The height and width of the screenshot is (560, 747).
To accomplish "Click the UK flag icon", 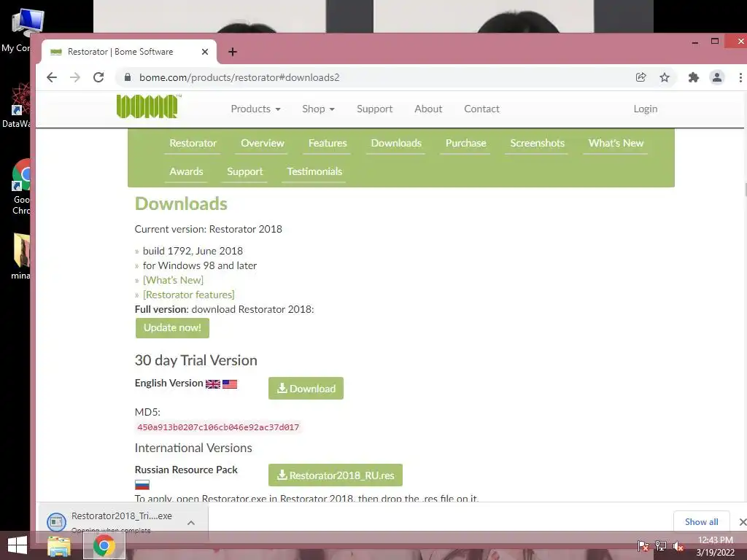I will (x=212, y=384).
